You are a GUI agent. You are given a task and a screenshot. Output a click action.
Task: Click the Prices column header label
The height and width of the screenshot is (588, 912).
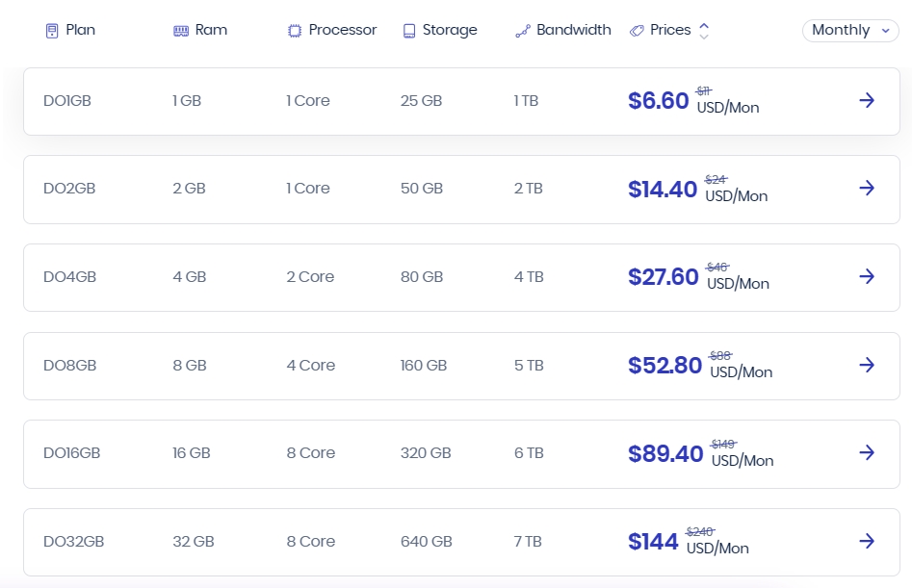click(x=670, y=30)
